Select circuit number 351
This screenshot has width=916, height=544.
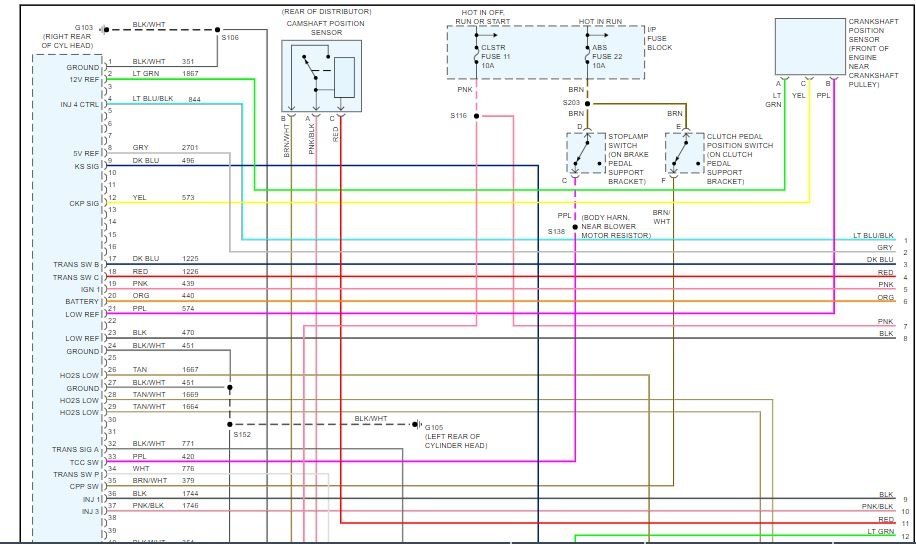point(188,61)
